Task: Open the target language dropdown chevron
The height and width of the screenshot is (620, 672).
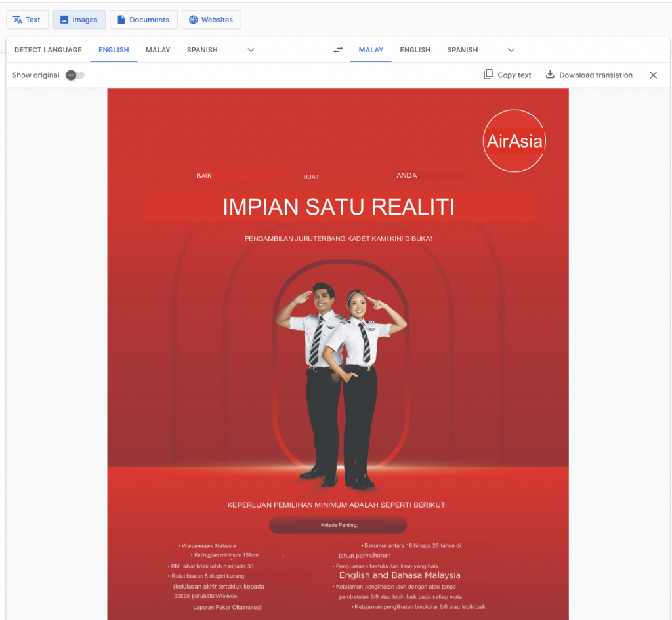Action: coord(511,50)
